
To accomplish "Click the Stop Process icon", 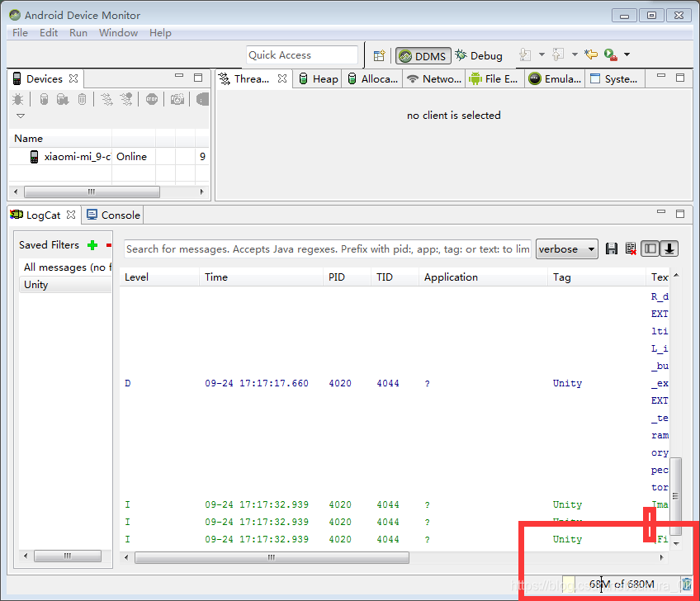I will pos(152,99).
